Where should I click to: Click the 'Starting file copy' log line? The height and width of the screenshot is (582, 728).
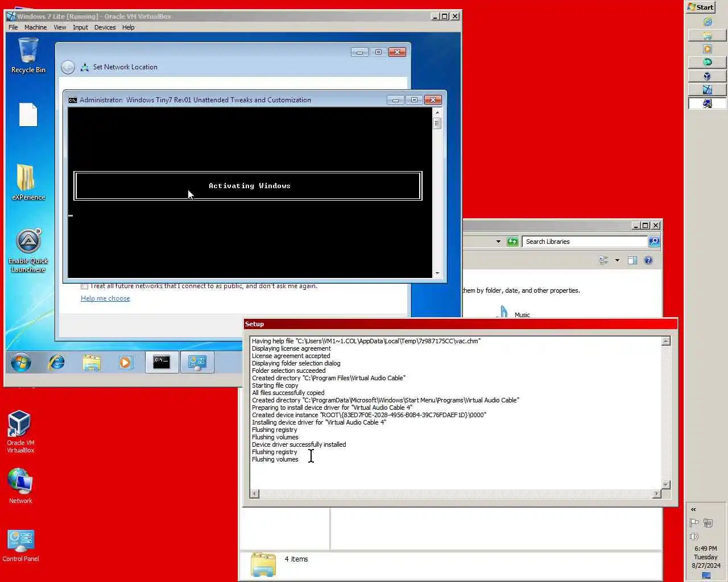(275, 385)
